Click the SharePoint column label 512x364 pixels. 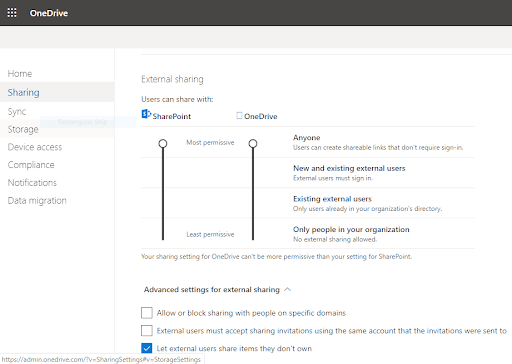172,116
